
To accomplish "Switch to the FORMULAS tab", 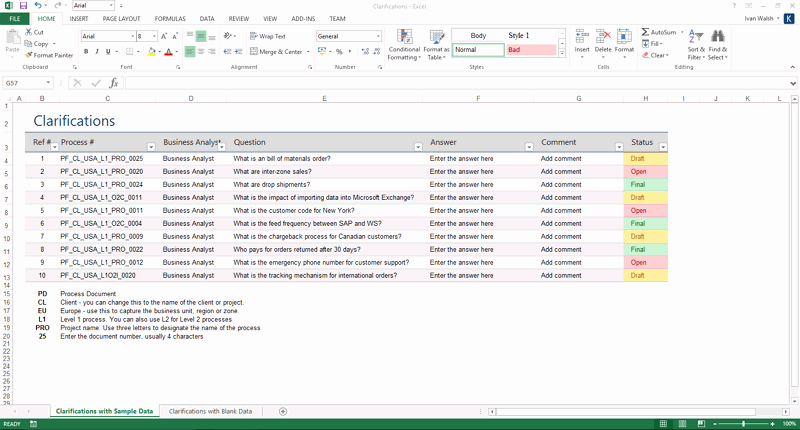I will click(170, 19).
